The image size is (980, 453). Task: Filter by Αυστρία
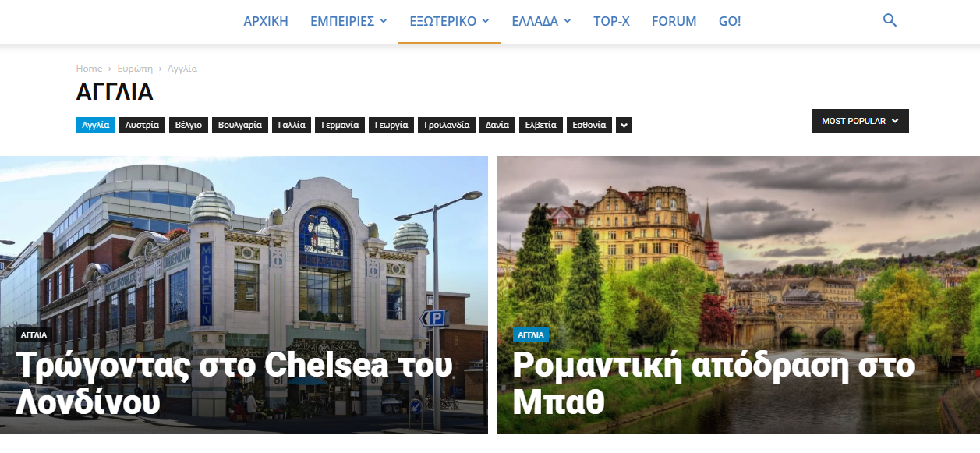(142, 125)
